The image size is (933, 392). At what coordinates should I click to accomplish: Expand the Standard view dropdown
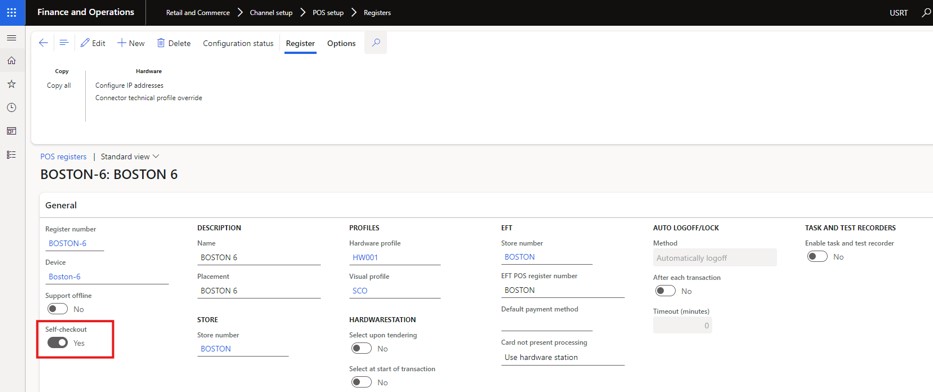pos(130,156)
